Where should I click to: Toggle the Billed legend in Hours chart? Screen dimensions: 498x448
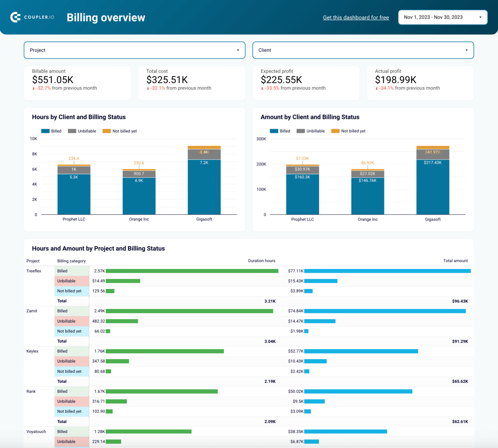51,131
